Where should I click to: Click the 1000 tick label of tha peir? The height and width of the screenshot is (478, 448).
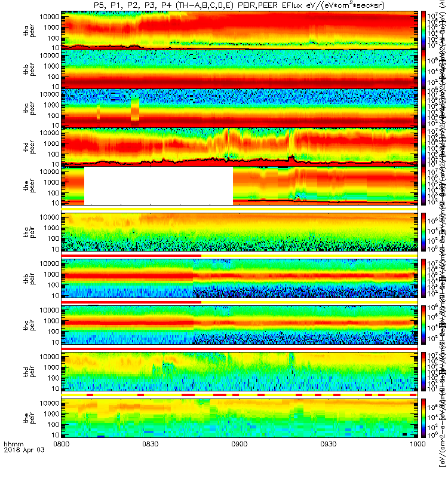[x=51, y=228]
